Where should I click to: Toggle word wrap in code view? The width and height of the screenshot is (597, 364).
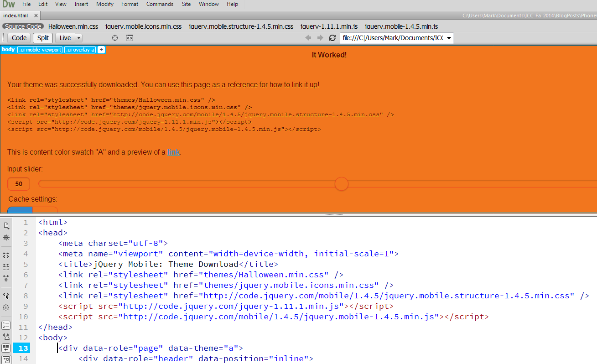coord(6,348)
